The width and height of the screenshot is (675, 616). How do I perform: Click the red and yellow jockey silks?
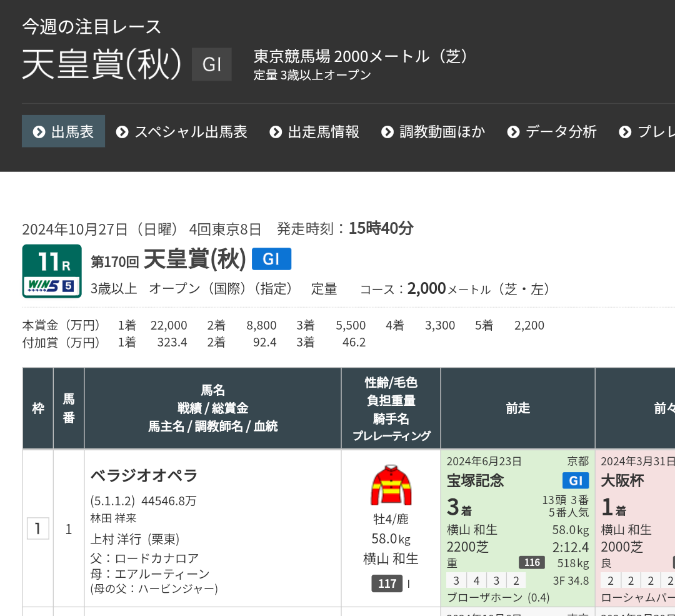coord(391,485)
